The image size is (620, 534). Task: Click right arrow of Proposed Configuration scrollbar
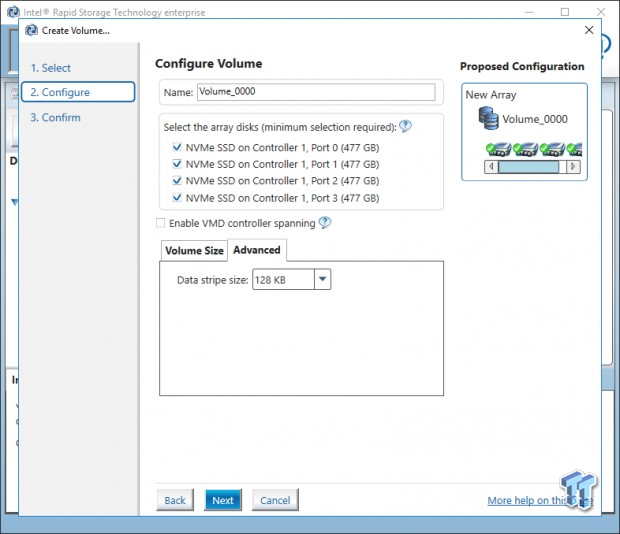point(573,167)
